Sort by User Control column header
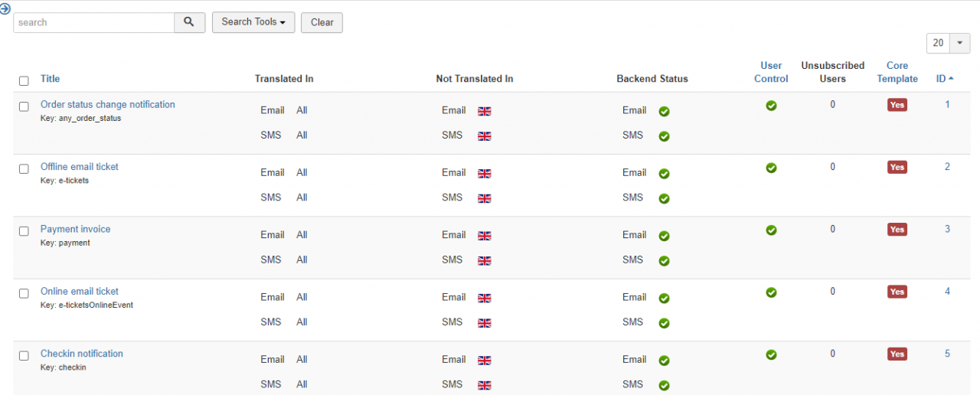The image size is (980, 395). [x=771, y=72]
